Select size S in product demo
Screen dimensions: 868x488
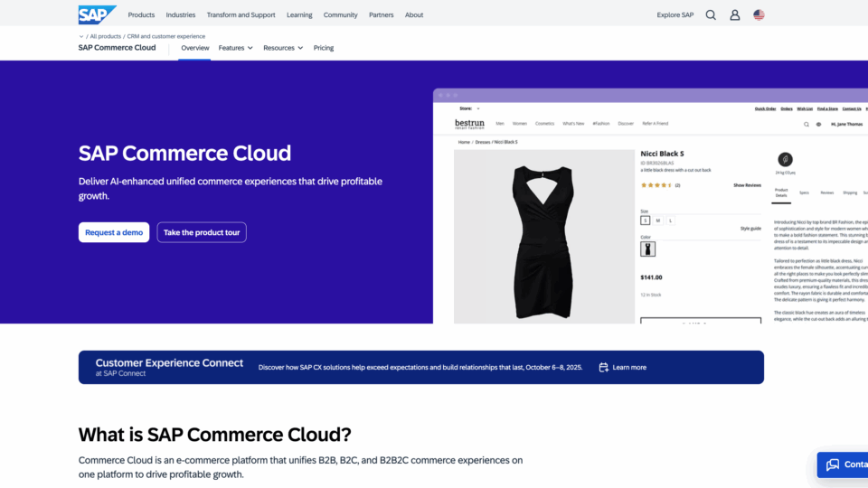(645, 221)
